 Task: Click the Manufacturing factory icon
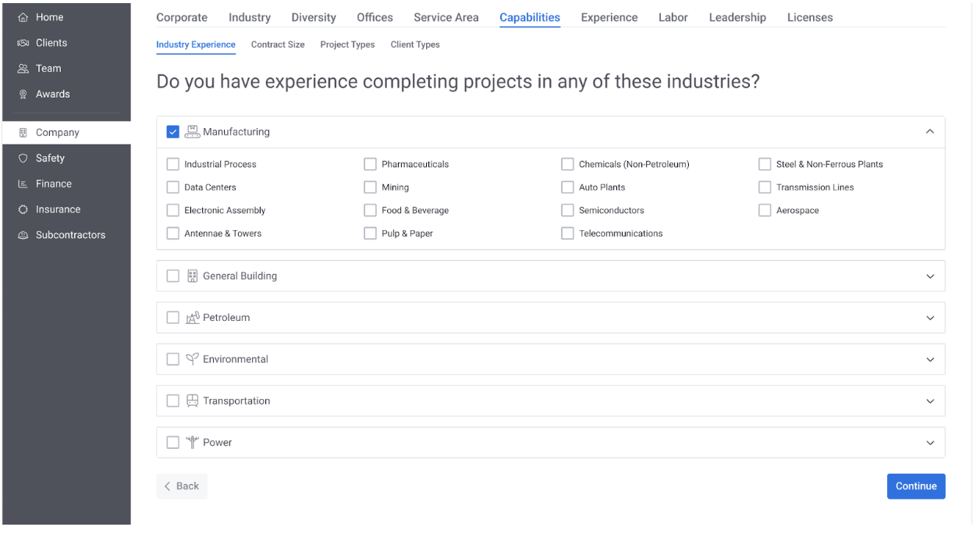pos(192,132)
